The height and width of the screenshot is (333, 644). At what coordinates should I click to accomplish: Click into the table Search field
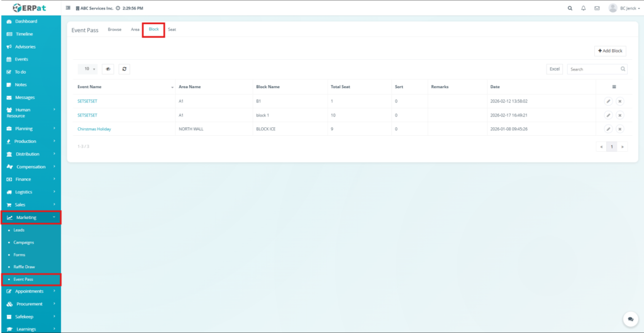click(593, 69)
